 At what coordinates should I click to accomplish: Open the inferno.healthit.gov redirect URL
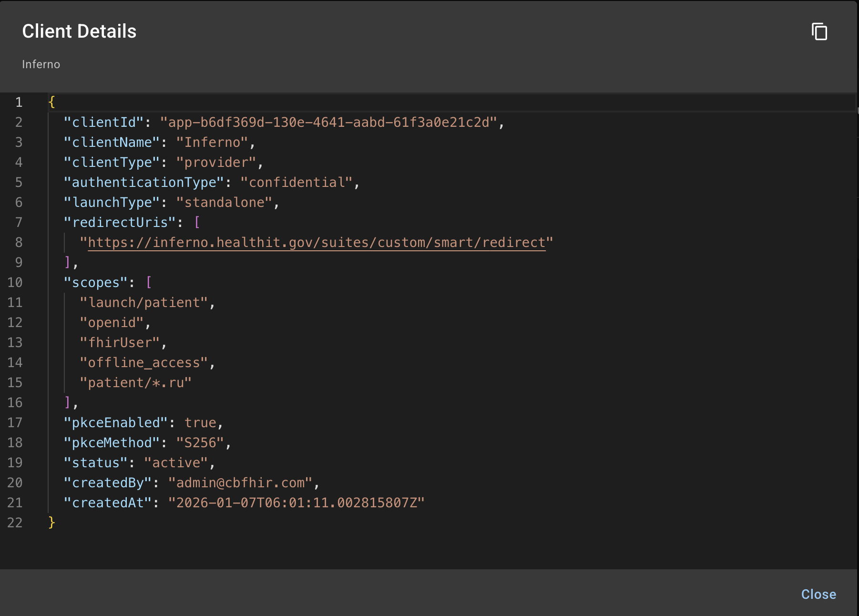[x=316, y=243]
